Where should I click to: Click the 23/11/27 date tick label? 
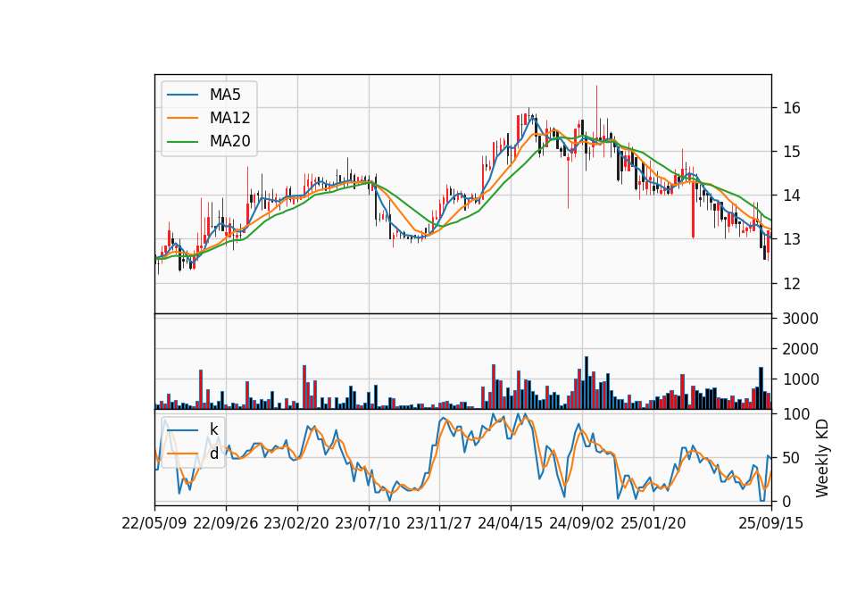click(439, 523)
